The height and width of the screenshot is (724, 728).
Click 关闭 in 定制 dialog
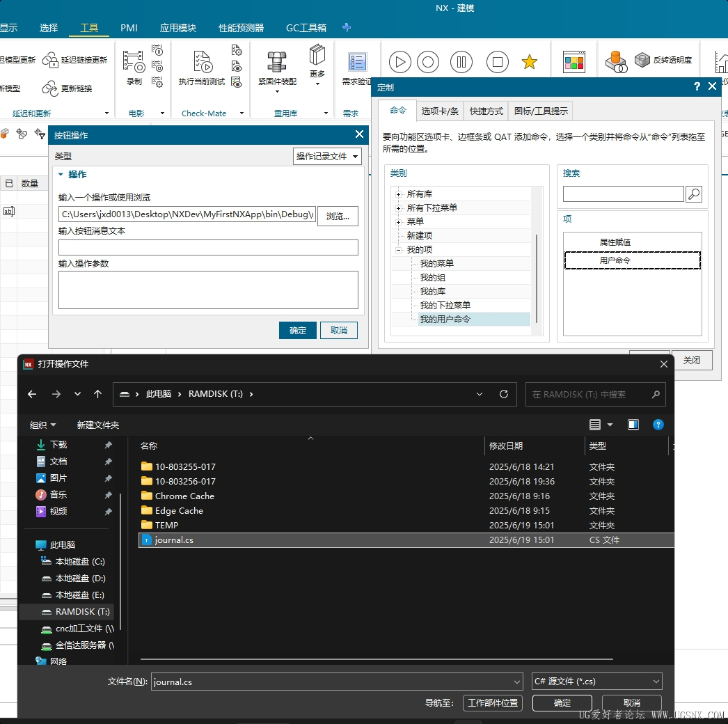[x=692, y=361]
